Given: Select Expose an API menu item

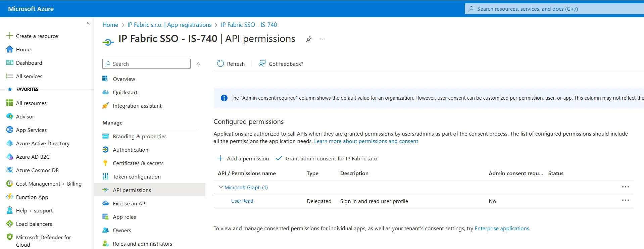Looking at the screenshot, I should [x=130, y=203].
